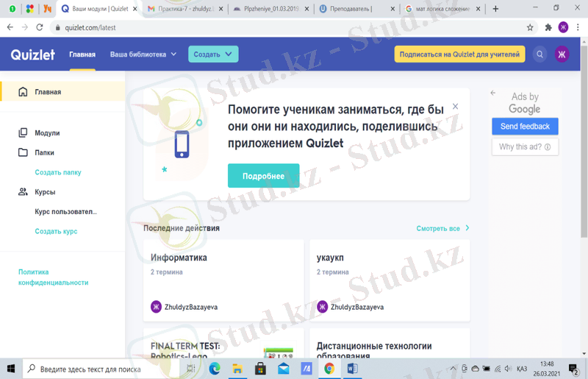Click the home icon beside Главная in sidebar
This screenshot has width=588, height=379.
coord(23,92)
